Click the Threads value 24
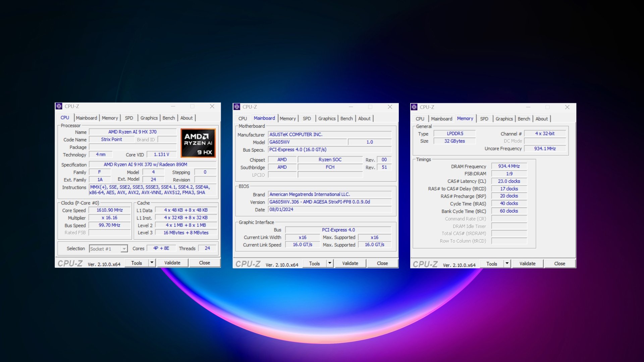 [x=207, y=248]
